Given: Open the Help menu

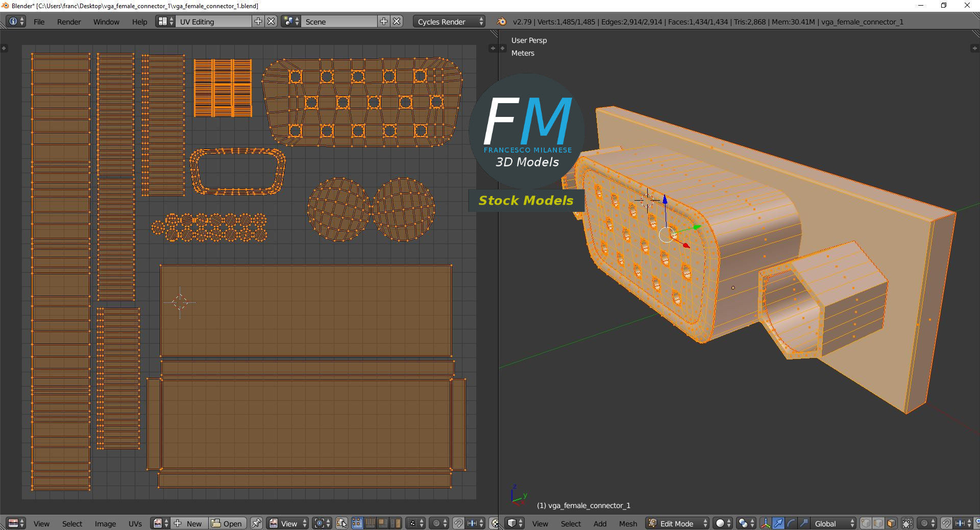Looking at the screenshot, I should pyautogui.click(x=139, y=22).
